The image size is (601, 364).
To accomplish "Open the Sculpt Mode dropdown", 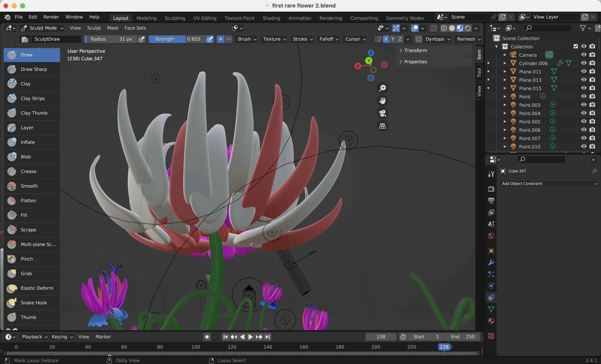I will tap(42, 28).
